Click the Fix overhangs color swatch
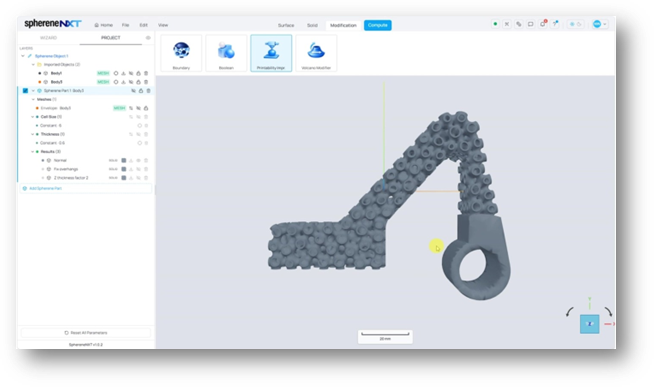Image resolution: width=654 pixels, height=388 pixels. [x=123, y=169]
